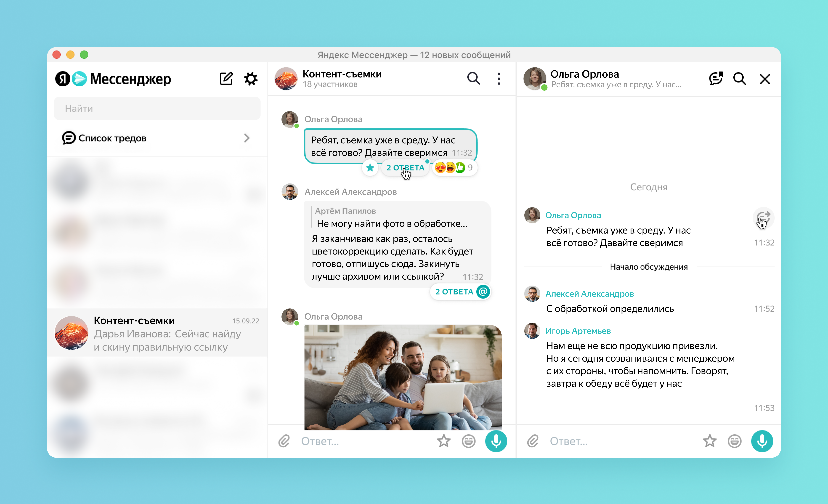
Task: Expand the chevron next to Список тредов
Action: (247, 138)
